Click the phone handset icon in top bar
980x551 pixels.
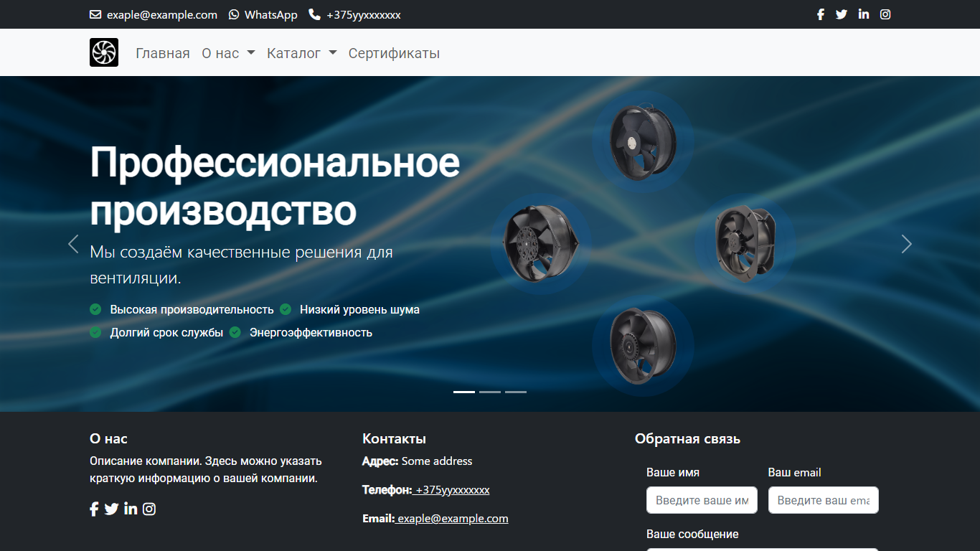pyautogui.click(x=314, y=14)
